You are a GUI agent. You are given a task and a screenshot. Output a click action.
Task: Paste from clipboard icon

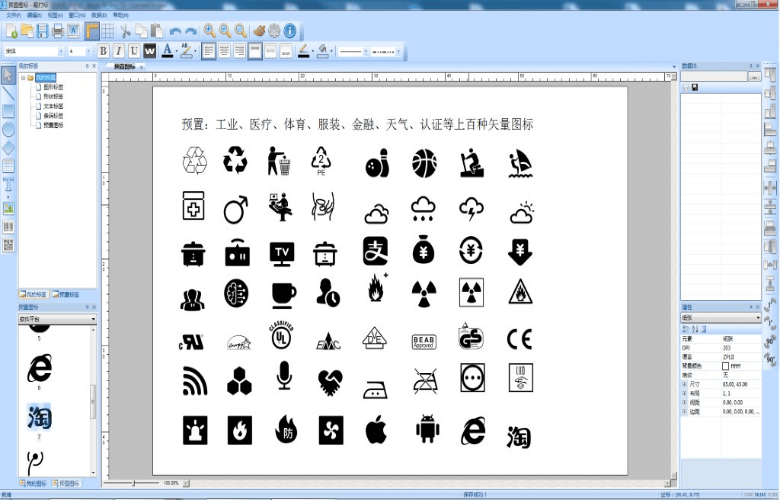(157, 31)
